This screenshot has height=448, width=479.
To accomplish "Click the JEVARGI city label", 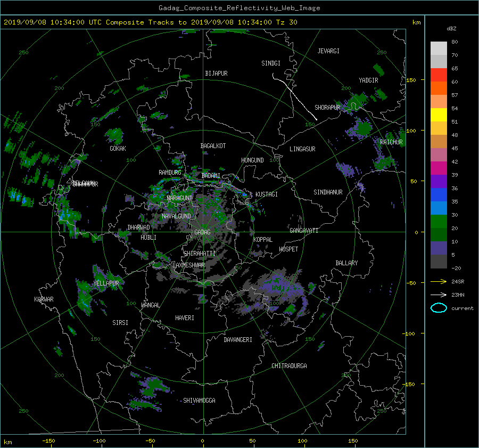I will (328, 51).
